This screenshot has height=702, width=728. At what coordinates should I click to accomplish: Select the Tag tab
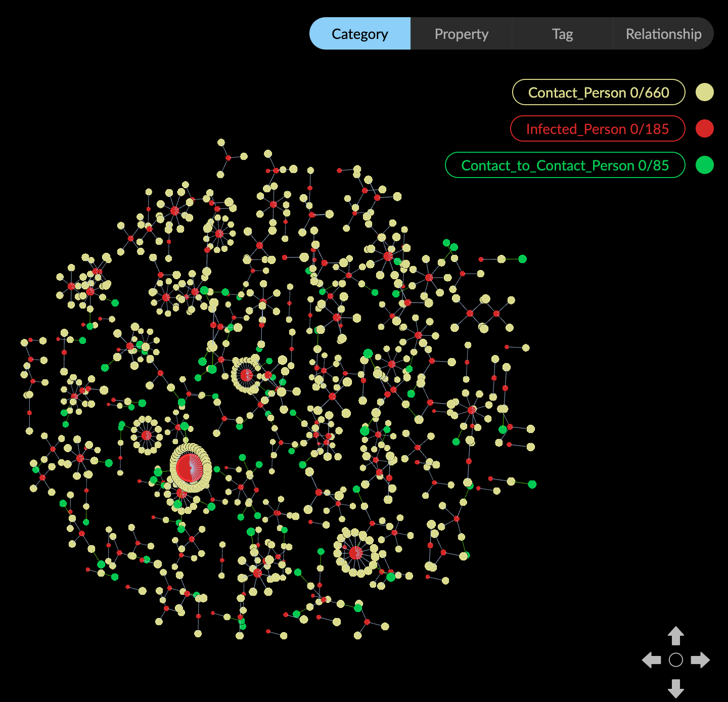pyautogui.click(x=562, y=34)
